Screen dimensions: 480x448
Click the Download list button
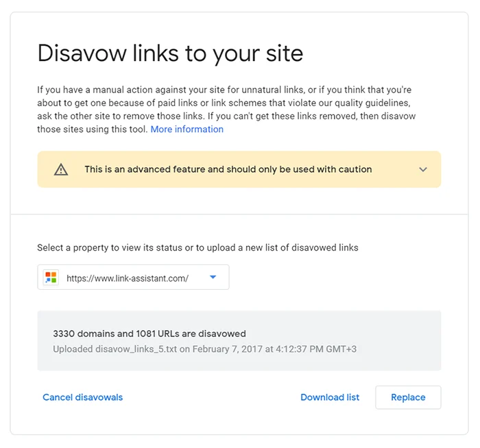(x=330, y=397)
